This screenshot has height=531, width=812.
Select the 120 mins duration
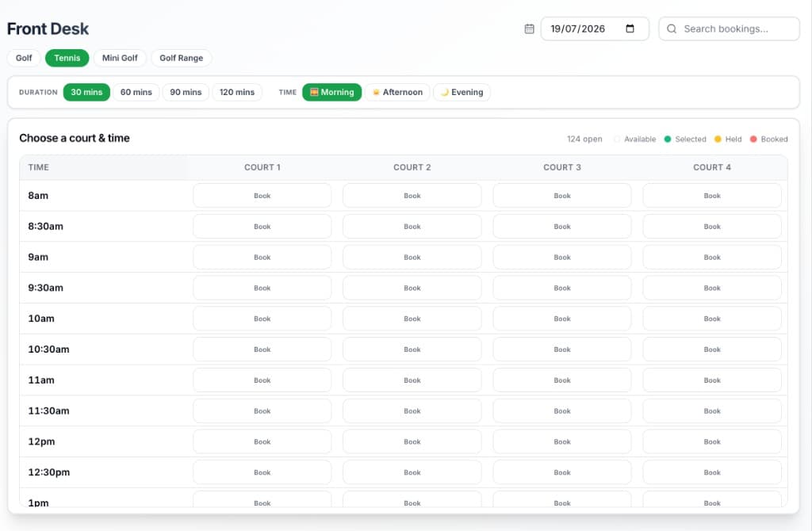coord(237,92)
